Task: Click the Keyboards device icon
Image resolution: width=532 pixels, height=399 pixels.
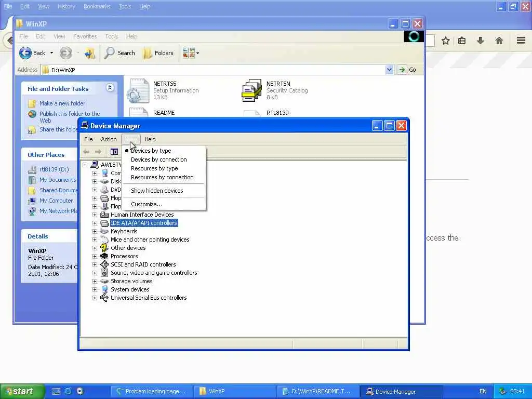Action: coord(104,231)
